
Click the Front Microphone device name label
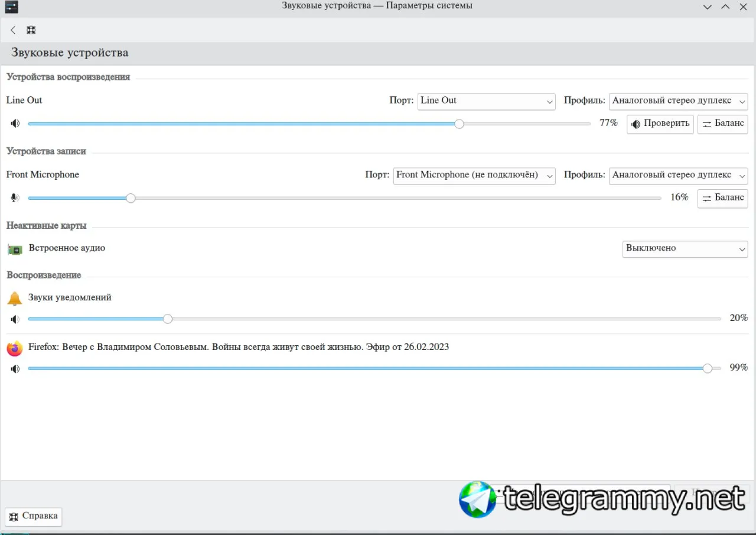coord(43,175)
